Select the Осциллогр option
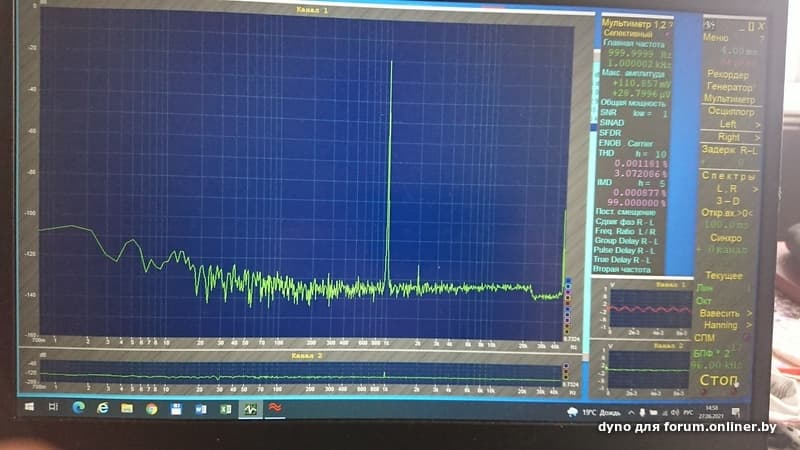This screenshot has height=450, width=800. (x=730, y=111)
